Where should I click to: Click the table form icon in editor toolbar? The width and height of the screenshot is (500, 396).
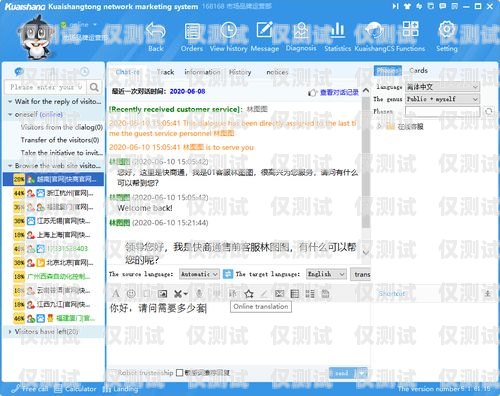(x=295, y=294)
